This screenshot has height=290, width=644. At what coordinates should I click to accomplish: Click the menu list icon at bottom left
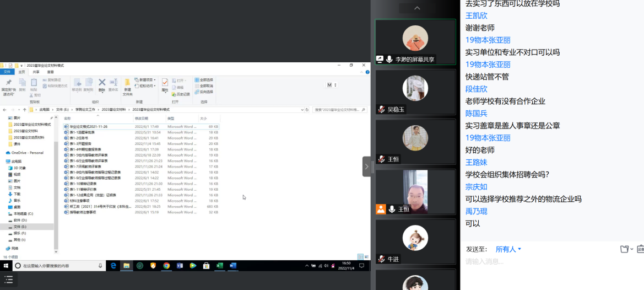9,280
